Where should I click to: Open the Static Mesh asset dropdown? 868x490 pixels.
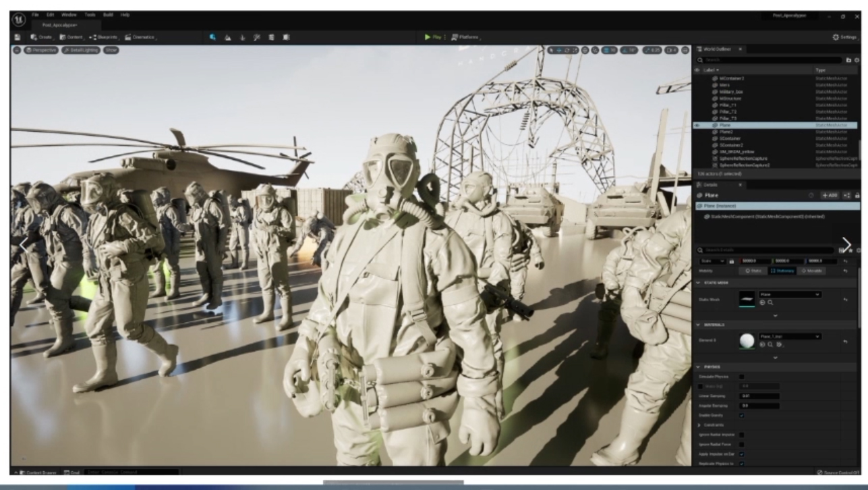coord(790,295)
